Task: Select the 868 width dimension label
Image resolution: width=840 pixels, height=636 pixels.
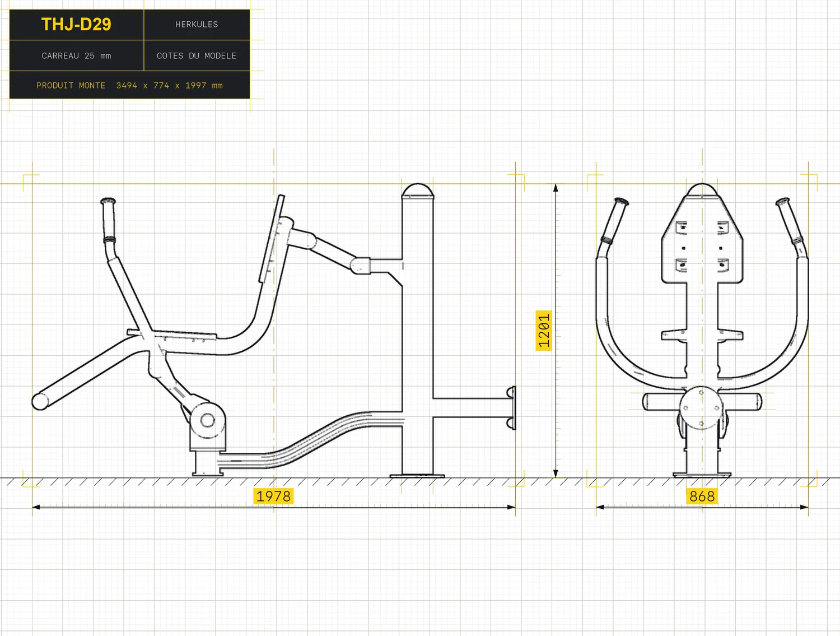Action: (x=702, y=496)
